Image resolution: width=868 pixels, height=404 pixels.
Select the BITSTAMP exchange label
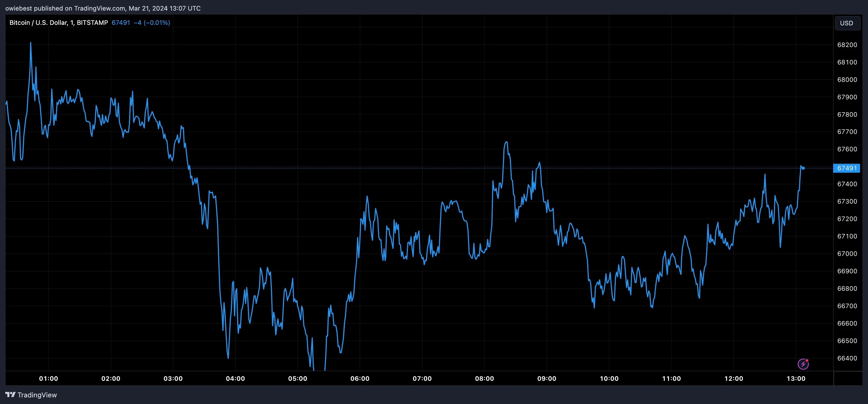click(x=92, y=22)
